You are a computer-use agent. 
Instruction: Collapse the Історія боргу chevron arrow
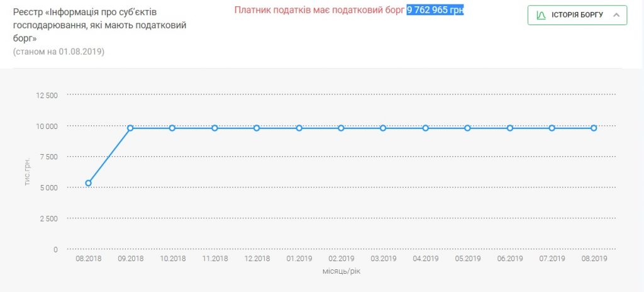[616, 14]
